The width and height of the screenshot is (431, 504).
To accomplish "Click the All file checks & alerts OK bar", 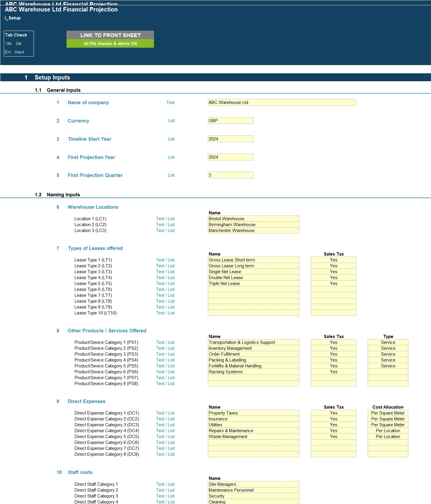I will pyautogui.click(x=110, y=44).
